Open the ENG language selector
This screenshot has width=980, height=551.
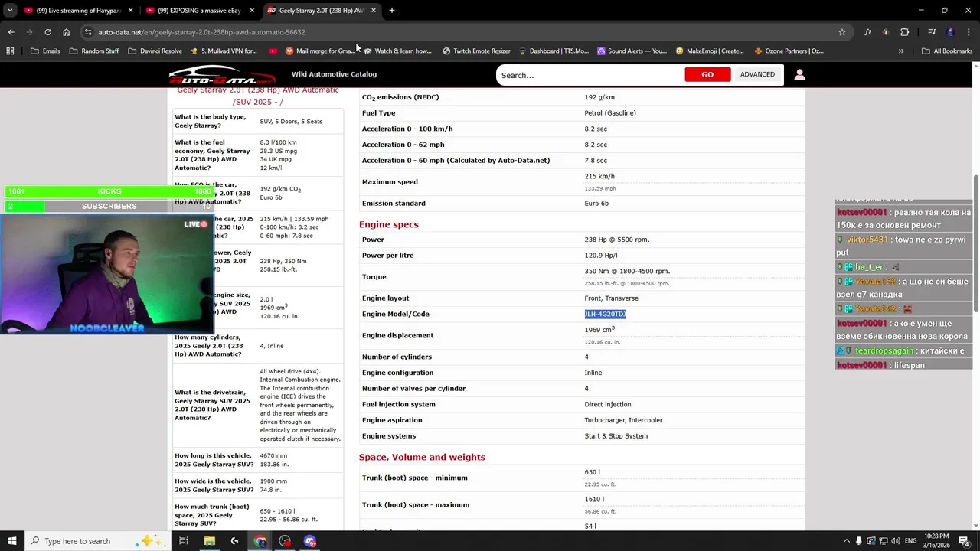click(x=913, y=541)
